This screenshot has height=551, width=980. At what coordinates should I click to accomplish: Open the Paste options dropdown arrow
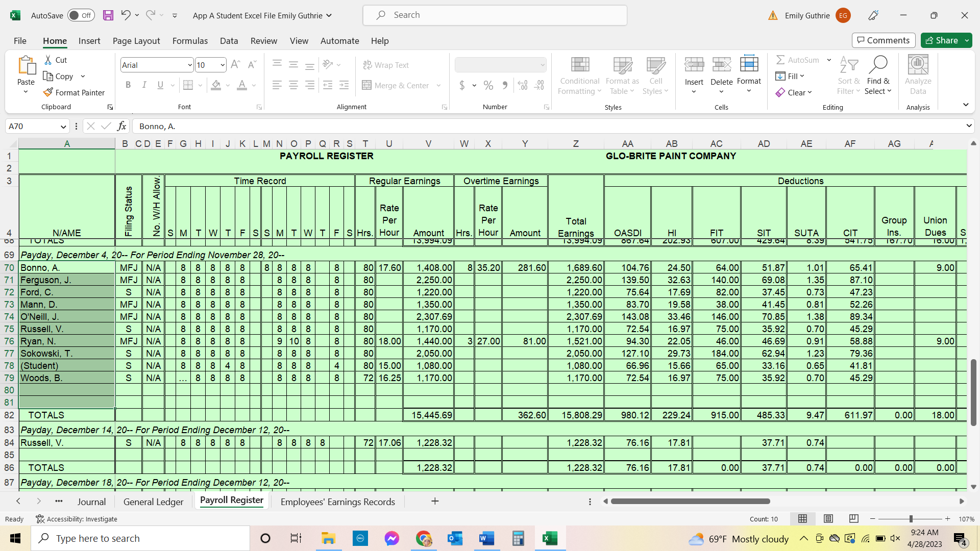click(x=26, y=92)
